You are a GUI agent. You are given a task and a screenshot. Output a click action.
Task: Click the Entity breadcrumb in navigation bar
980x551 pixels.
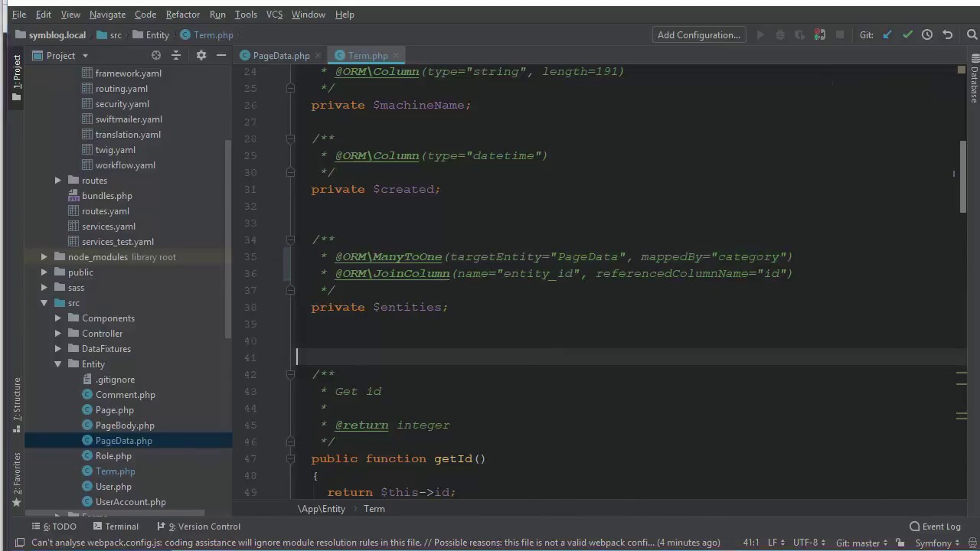tap(151, 34)
